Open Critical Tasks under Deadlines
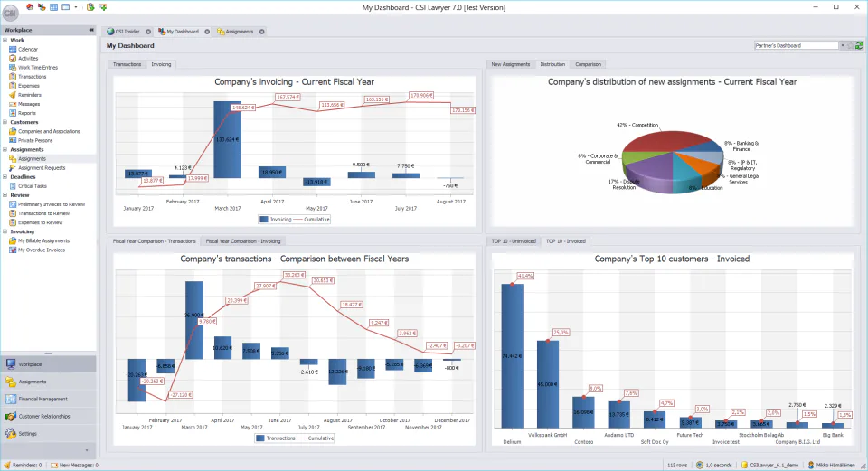This screenshot has width=868, height=471. coord(33,186)
